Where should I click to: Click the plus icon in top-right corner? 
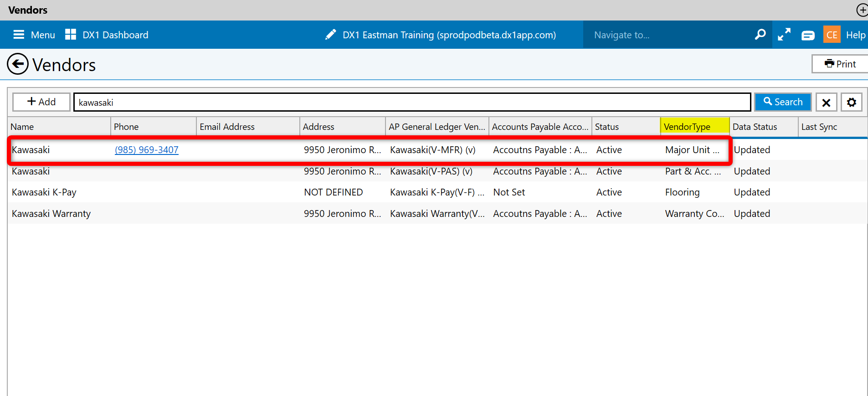[x=862, y=10]
